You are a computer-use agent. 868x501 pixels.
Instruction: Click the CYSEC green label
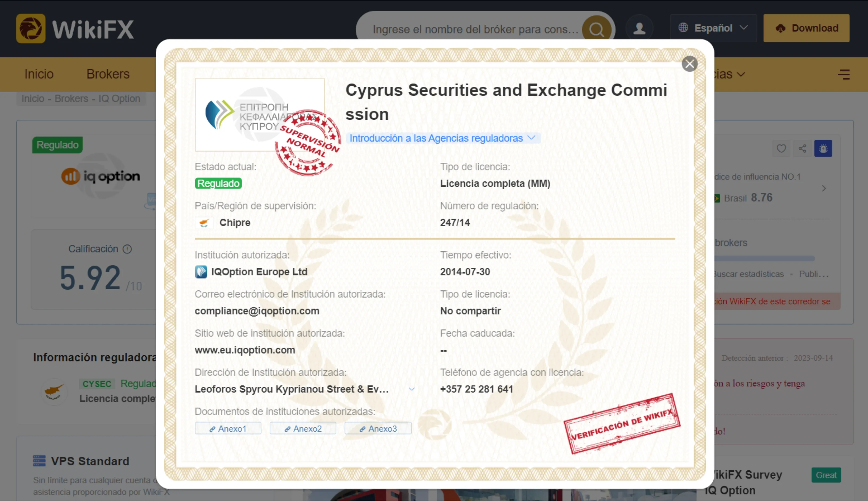coord(97,384)
